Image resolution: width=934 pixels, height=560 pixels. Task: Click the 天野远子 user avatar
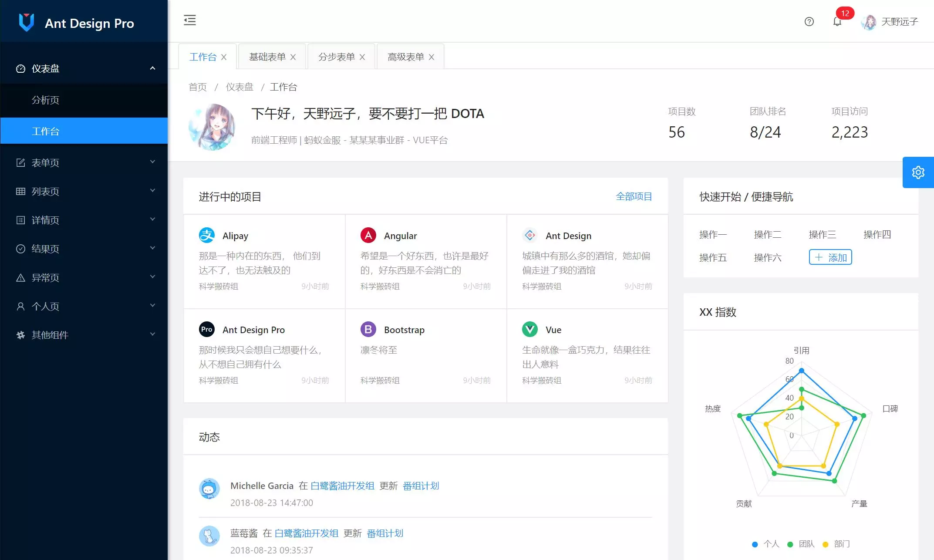pos(869,22)
